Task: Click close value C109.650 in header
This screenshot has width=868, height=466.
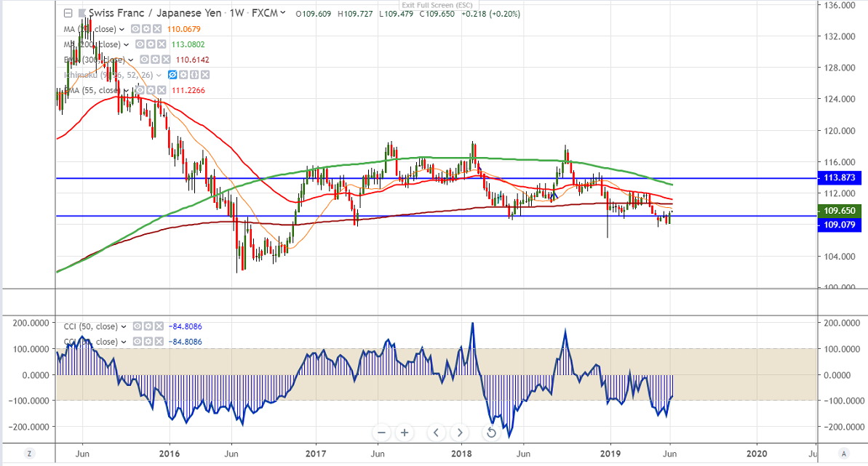Action: 437,14
